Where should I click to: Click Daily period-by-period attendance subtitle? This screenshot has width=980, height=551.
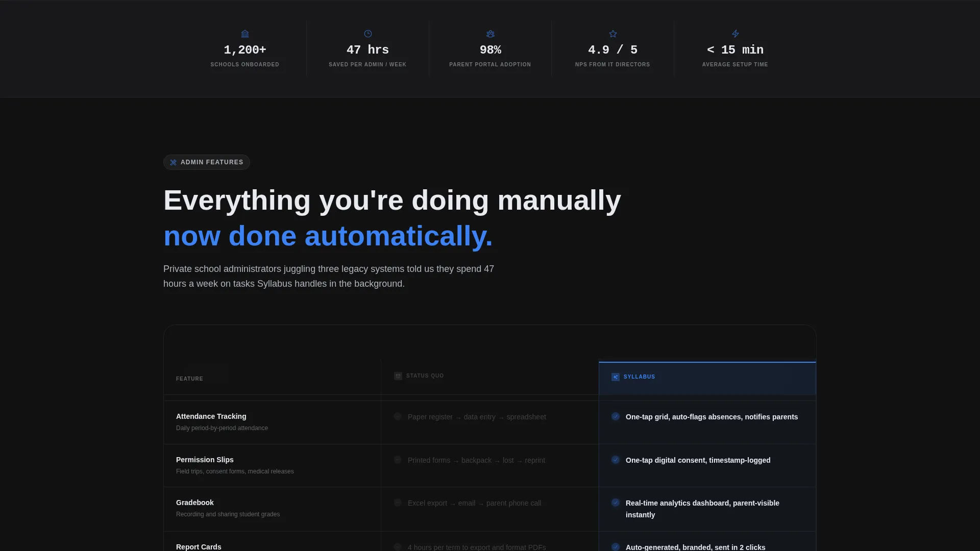tap(222, 428)
